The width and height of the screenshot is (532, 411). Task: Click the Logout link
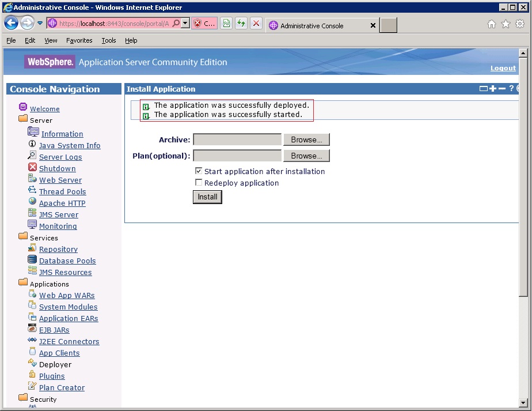click(503, 68)
